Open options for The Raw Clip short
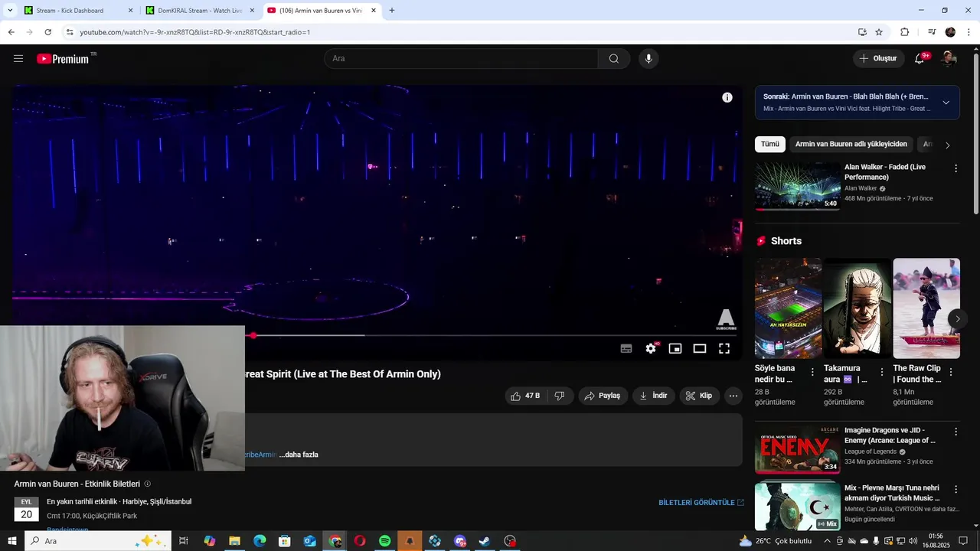This screenshot has width=980, height=551. (x=951, y=372)
